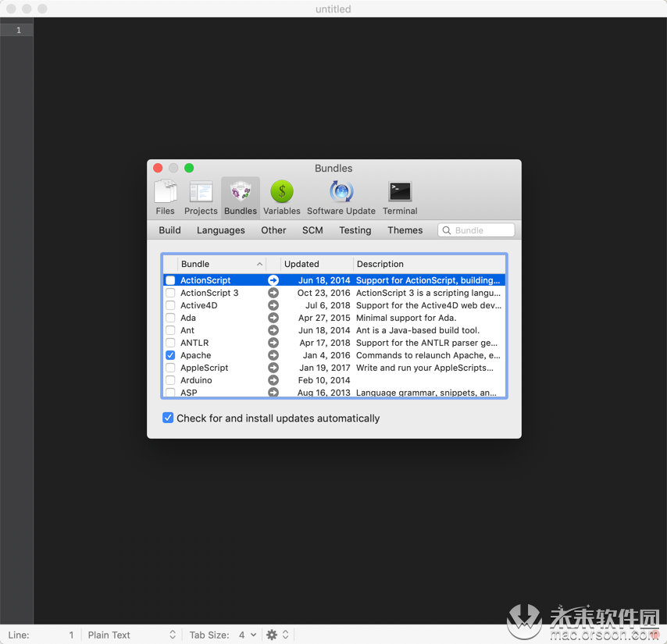Click the arrow icon for Arduino bundle
667x644 pixels.
click(273, 380)
